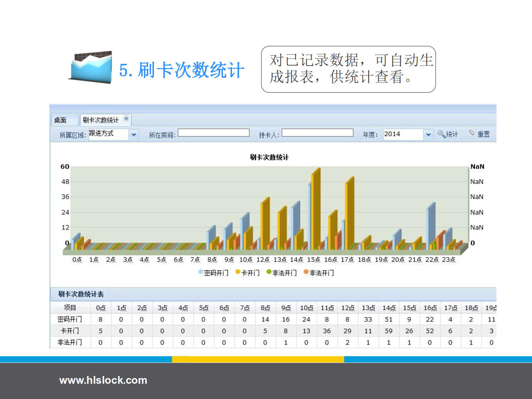Expand the 所属区域 dropdown arrow
This screenshot has height=399, width=532.
[x=134, y=134]
